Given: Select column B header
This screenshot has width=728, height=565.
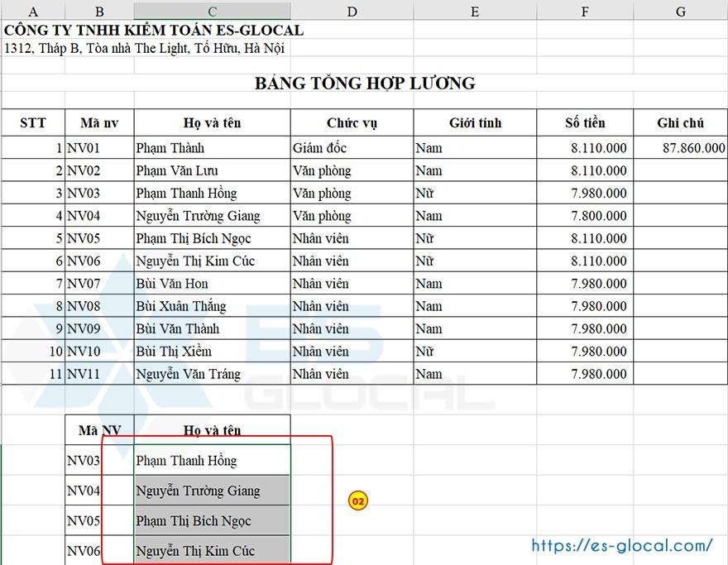Looking at the screenshot, I should (x=99, y=11).
